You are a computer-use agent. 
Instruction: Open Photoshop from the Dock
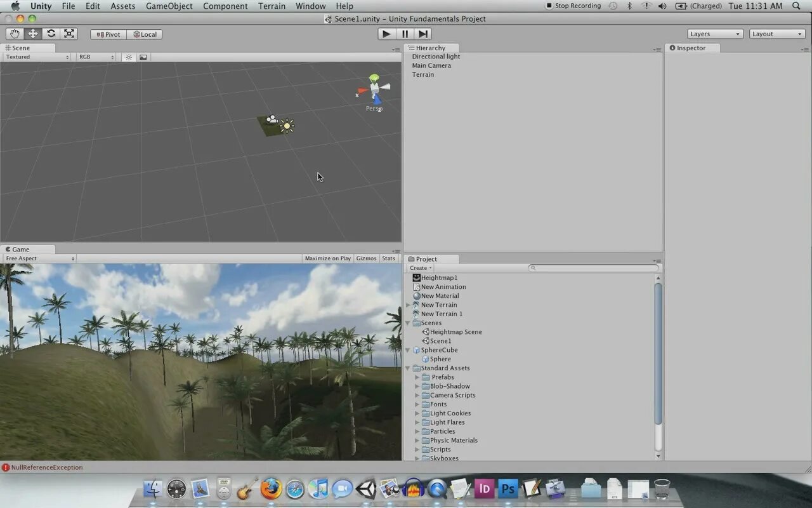[508, 489]
